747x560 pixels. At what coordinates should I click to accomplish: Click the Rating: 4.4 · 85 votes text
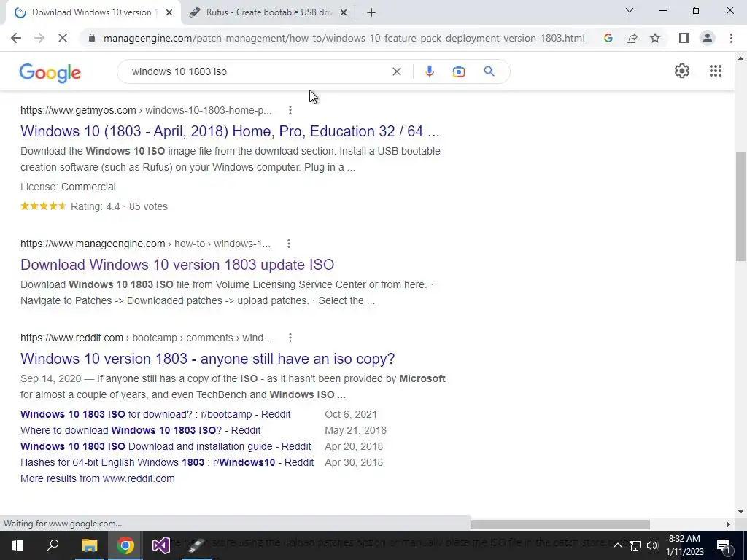[119, 206]
